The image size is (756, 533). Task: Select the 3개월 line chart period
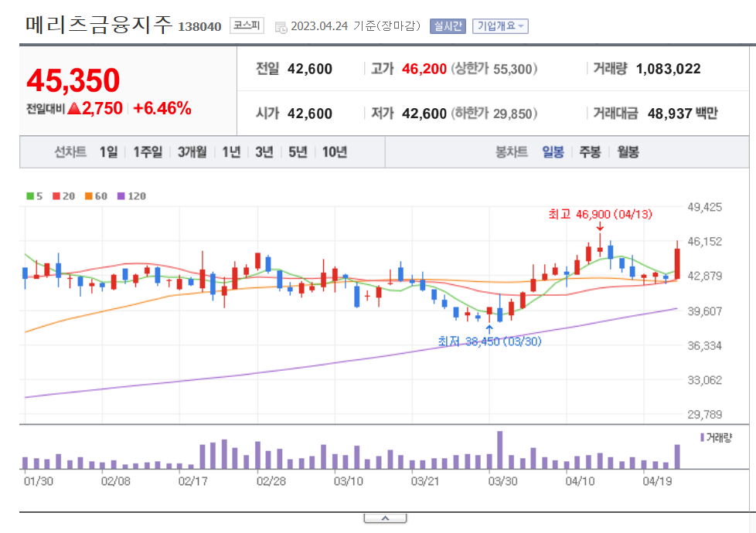192,152
